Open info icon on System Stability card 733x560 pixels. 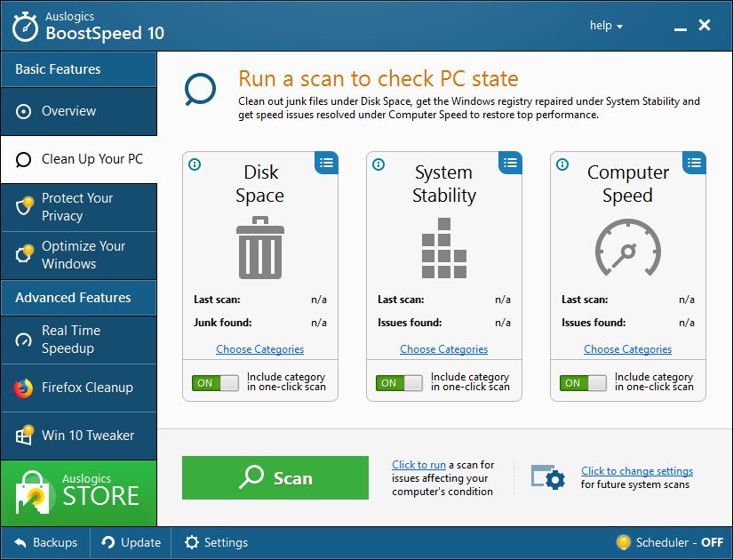pyautogui.click(x=378, y=164)
